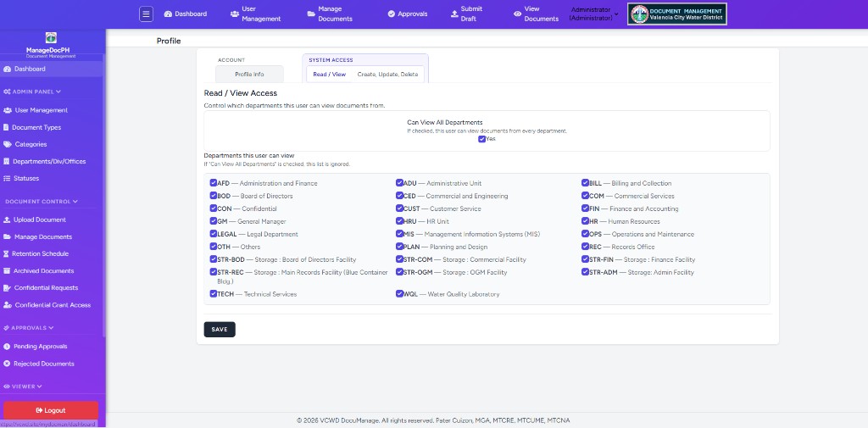Open View Documents in the top navbar
The height and width of the screenshot is (428, 868).
pyautogui.click(x=537, y=14)
